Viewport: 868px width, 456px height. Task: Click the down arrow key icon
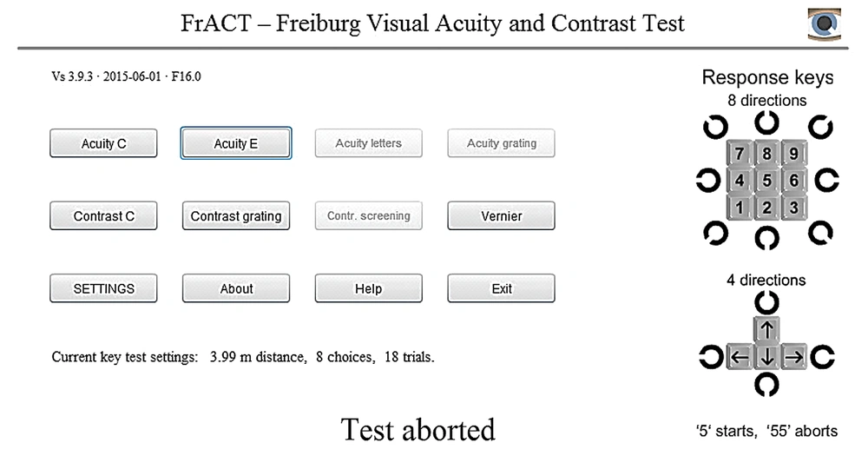pyautogui.click(x=766, y=357)
